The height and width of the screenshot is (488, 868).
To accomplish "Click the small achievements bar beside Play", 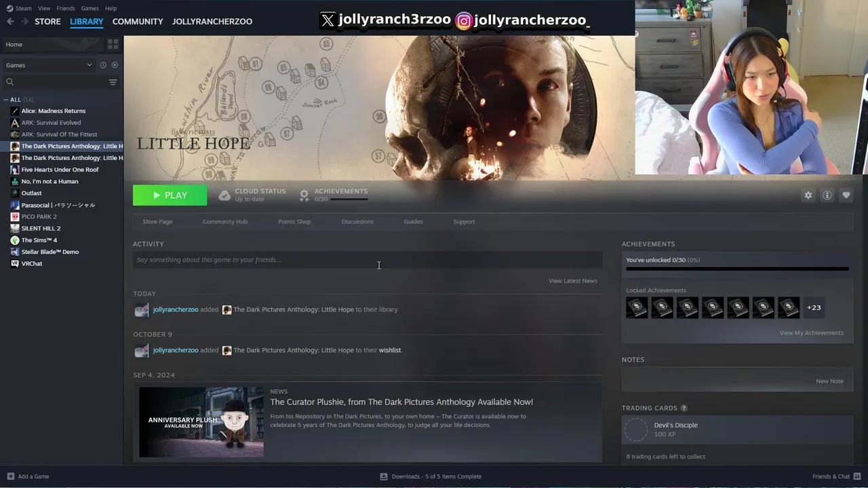I will pyautogui.click(x=349, y=199).
